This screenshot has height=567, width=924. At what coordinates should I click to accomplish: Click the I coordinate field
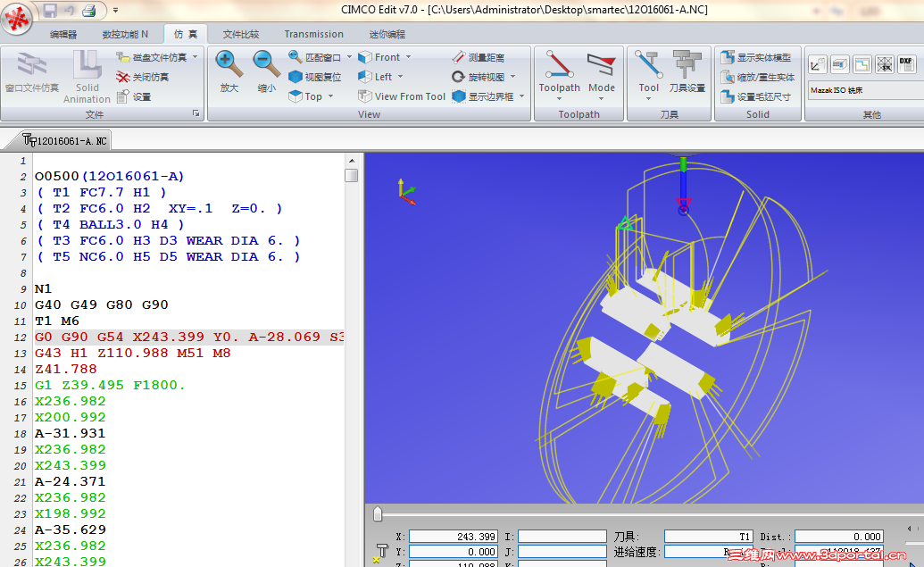(562, 537)
